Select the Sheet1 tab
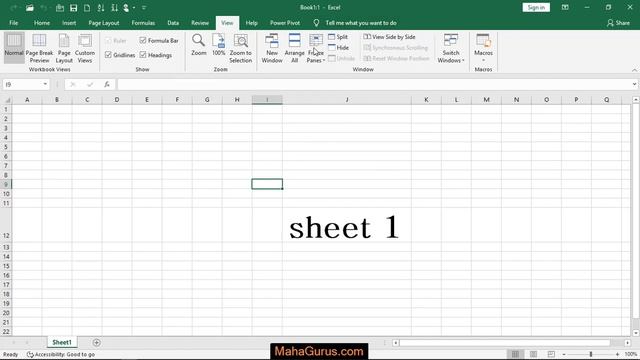This screenshot has height=360, width=640. click(62, 342)
